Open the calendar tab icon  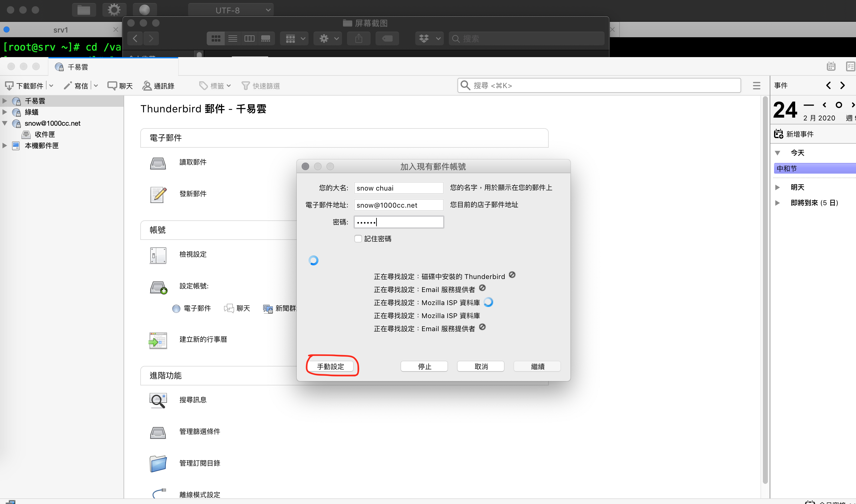[831, 66]
